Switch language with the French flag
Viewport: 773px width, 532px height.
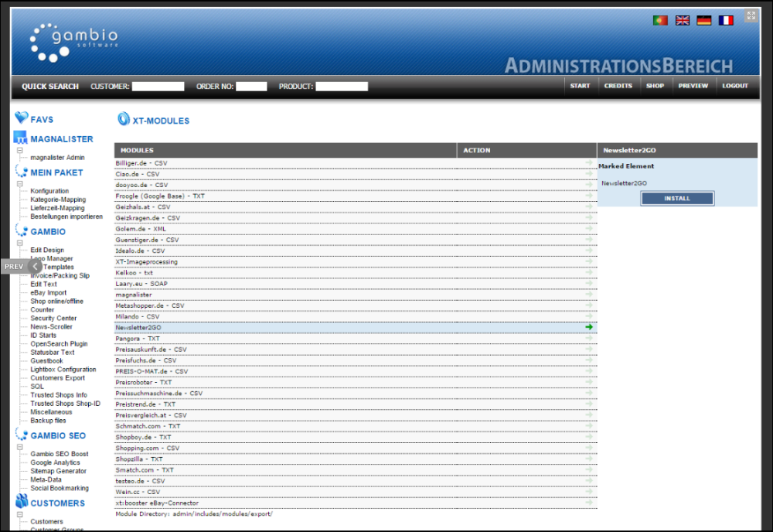tap(726, 20)
